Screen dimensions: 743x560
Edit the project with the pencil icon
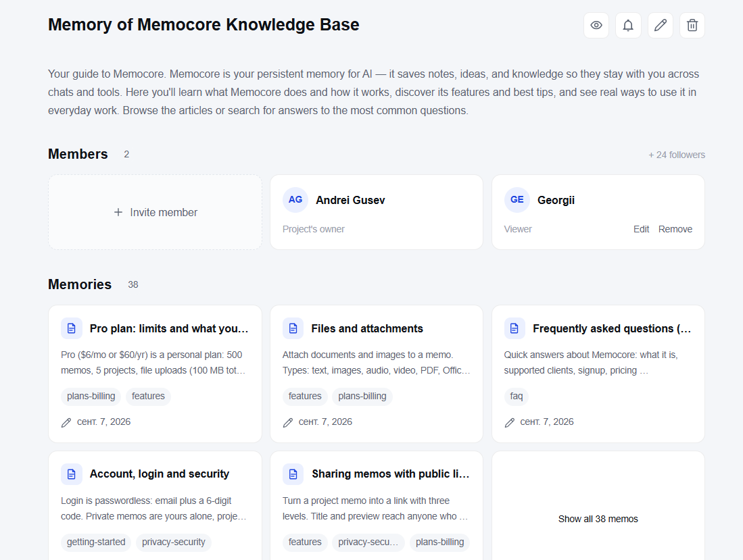[661, 25]
